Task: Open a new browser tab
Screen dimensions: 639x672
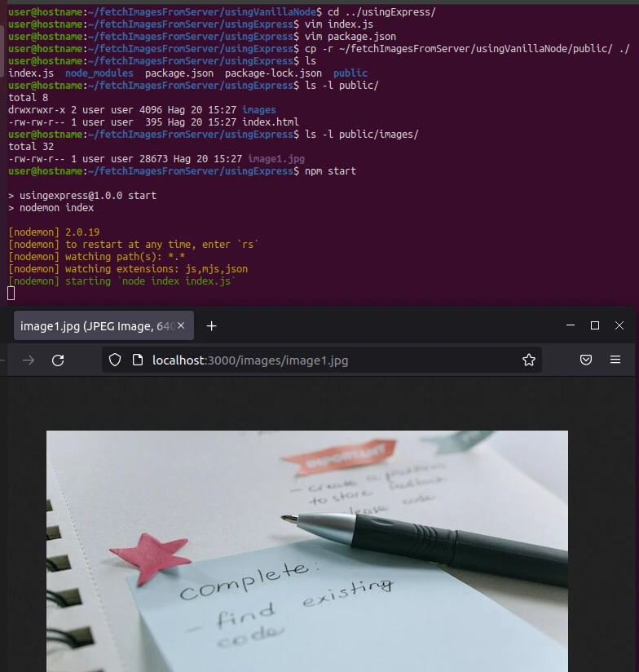Action: [x=211, y=326]
